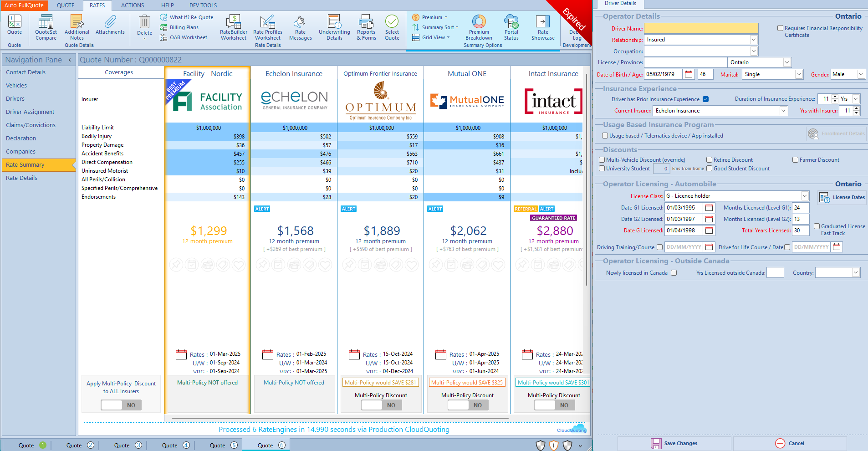
Task: Switch to the ACTIONS ribbon tab
Action: [x=133, y=5]
